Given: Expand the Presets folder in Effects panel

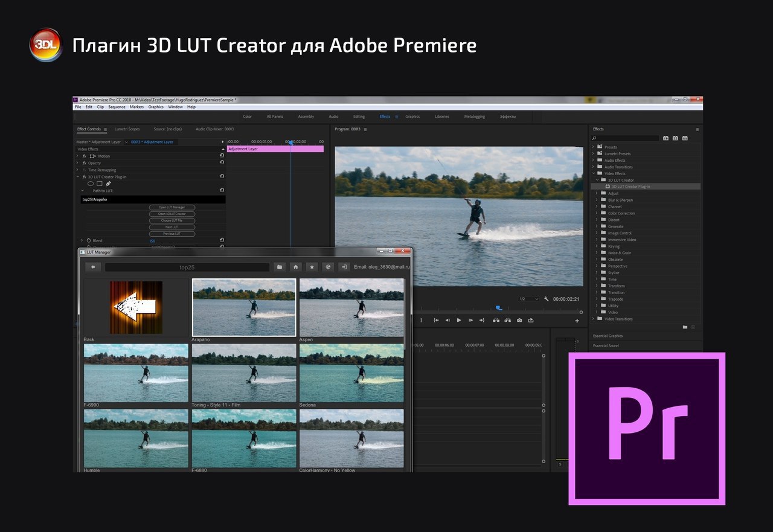Looking at the screenshot, I should click(x=593, y=147).
